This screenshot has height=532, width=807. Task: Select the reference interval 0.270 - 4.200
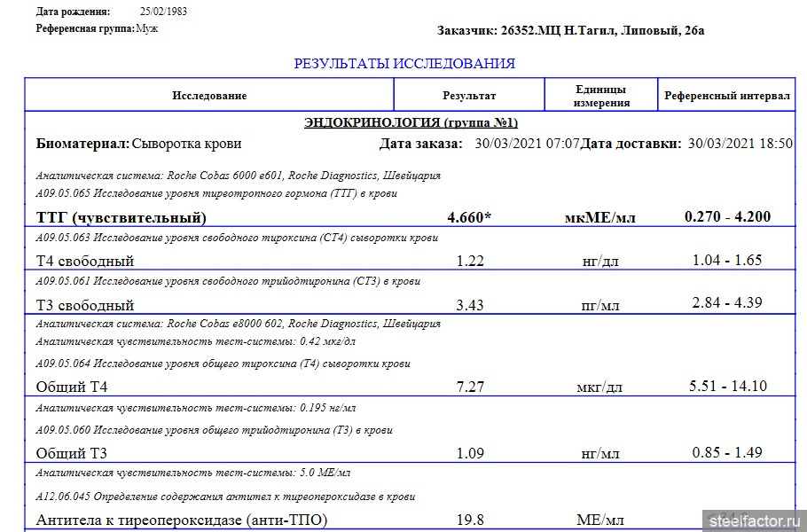(x=728, y=216)
